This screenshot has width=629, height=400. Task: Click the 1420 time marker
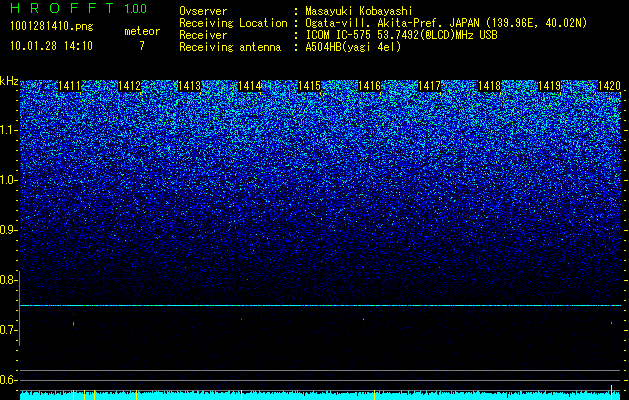coord(609,86)
